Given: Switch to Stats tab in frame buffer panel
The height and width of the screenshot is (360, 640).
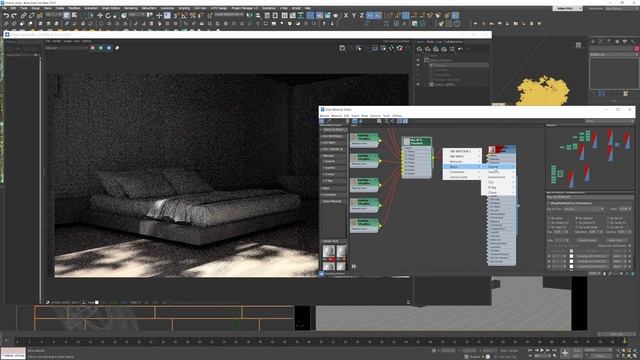Looking at the screenshot, I should point(430,42).
